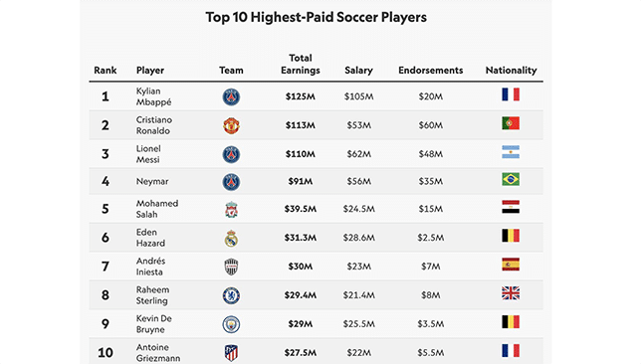
Task: Click the Manchester City crest icon
Action: point(231,324)
